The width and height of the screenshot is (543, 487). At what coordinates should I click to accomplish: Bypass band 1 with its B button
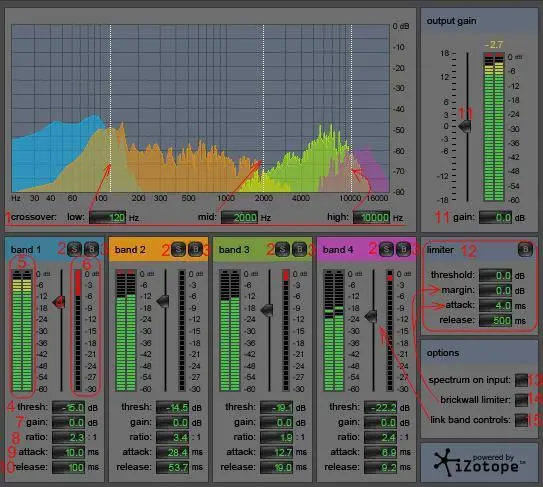pyautogui.click(x=91, y=249)
